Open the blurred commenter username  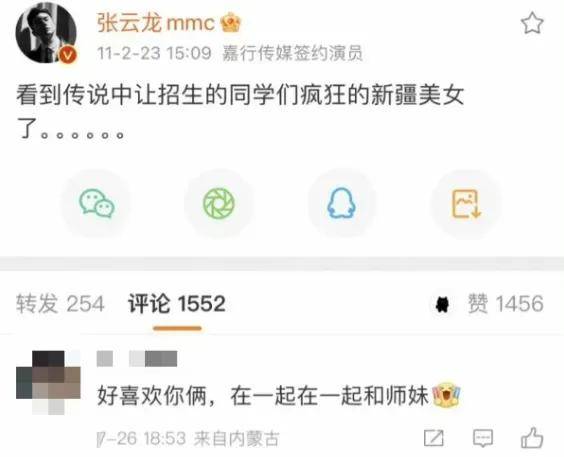(x=137, y=359)
